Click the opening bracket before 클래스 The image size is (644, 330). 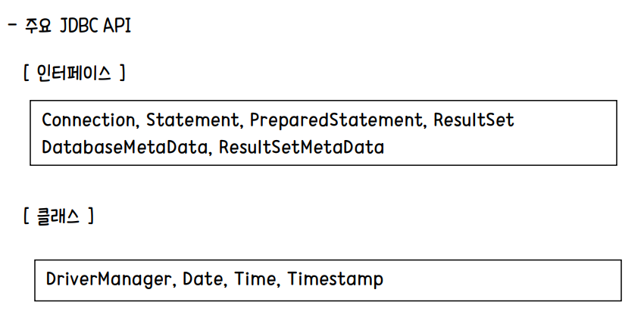coord(27,216)
